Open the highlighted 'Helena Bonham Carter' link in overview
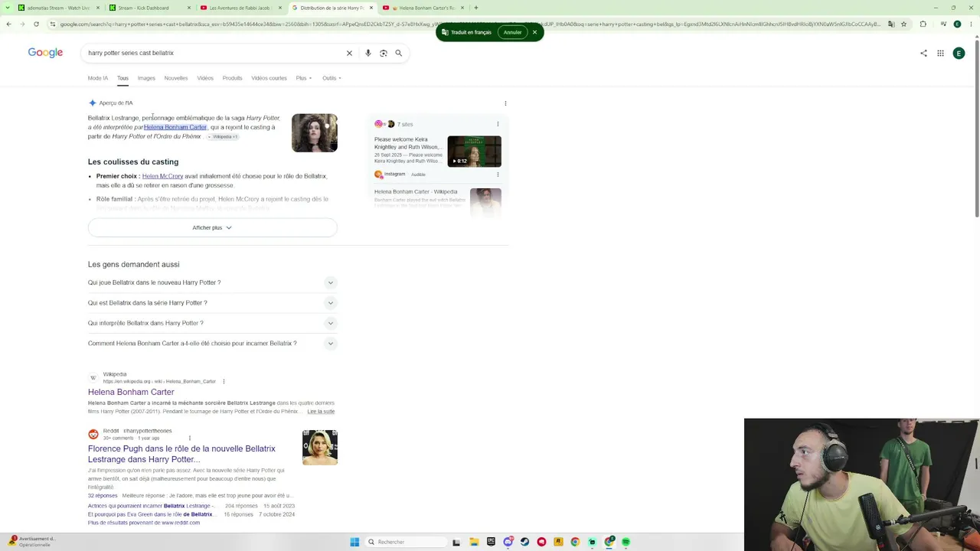980x551 pixels. (x=175, y=127)
